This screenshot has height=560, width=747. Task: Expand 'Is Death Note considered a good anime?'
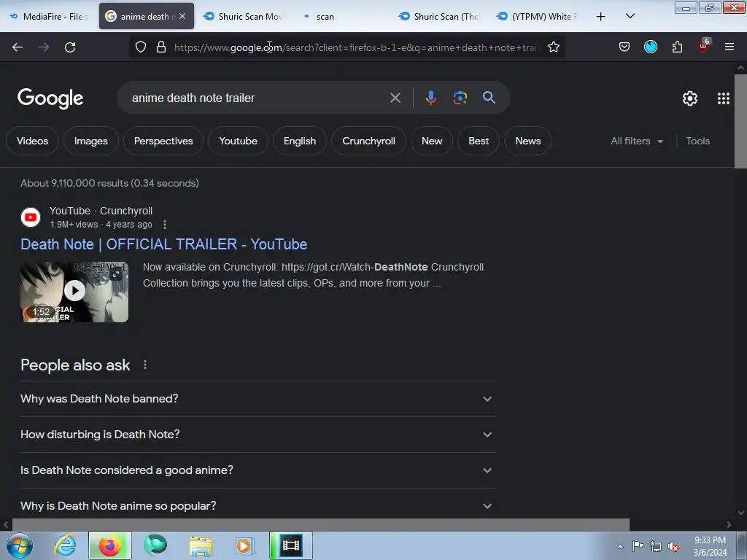click(258, 470)
